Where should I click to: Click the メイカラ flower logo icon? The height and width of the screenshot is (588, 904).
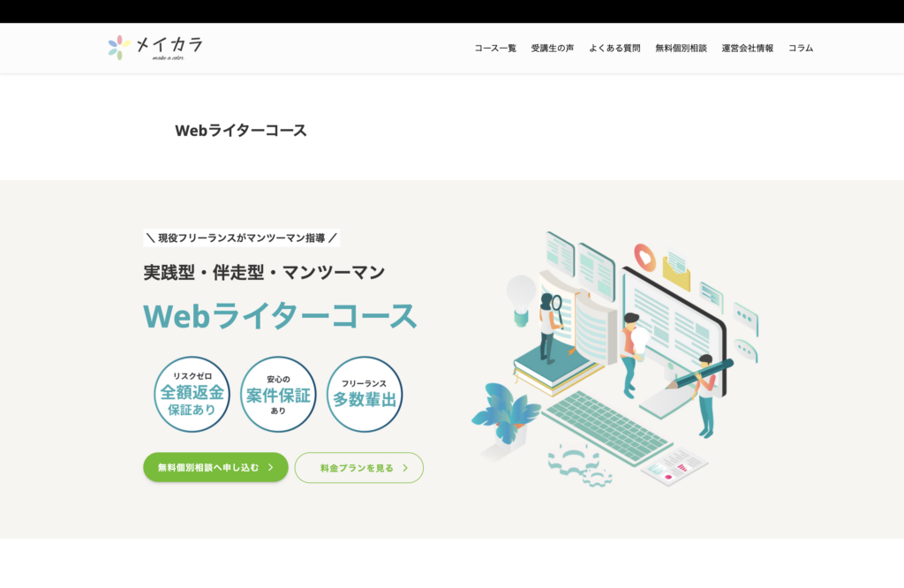coord(119,48)
